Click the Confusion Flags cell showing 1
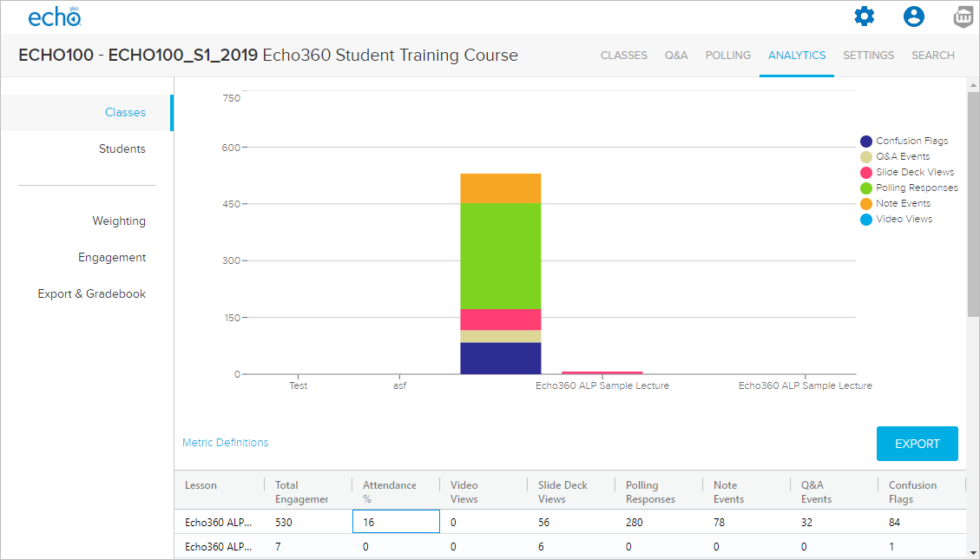This screenshot has width=980, height=560. coord(922,546)
